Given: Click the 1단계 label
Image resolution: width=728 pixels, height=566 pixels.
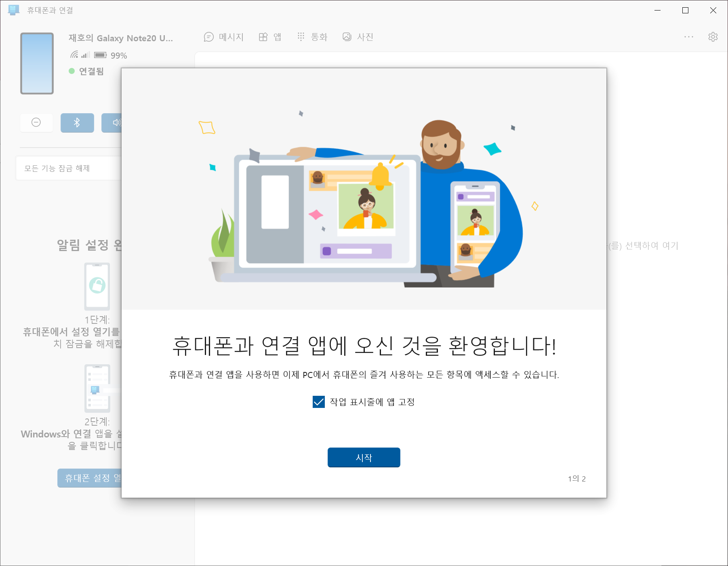Looking at the screenshot, I should tap(97, 320).
